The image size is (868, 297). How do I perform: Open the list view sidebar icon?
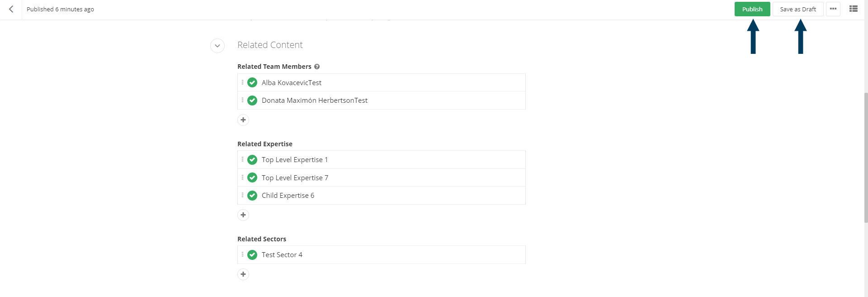[854, 9]
